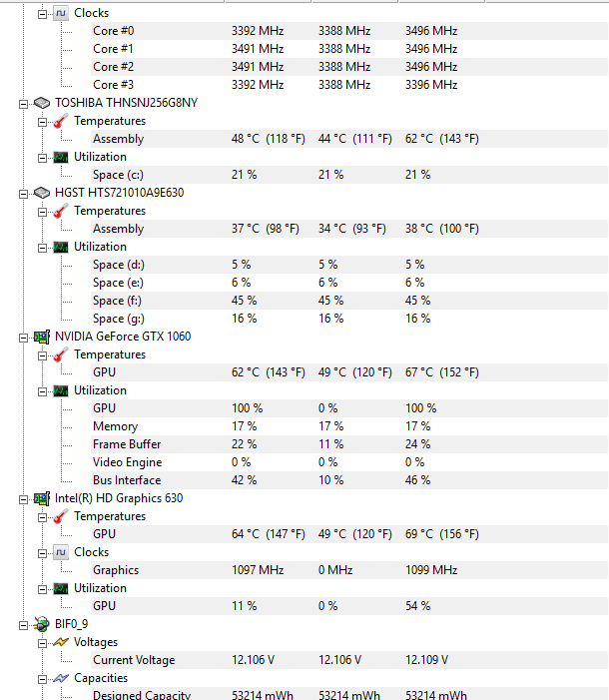Image resolution: width=609 pixels, height=700 pixels.
Task: Collapse the NVIDIA GeForce GTX 1060 node
Action: (x=24, y=337)
